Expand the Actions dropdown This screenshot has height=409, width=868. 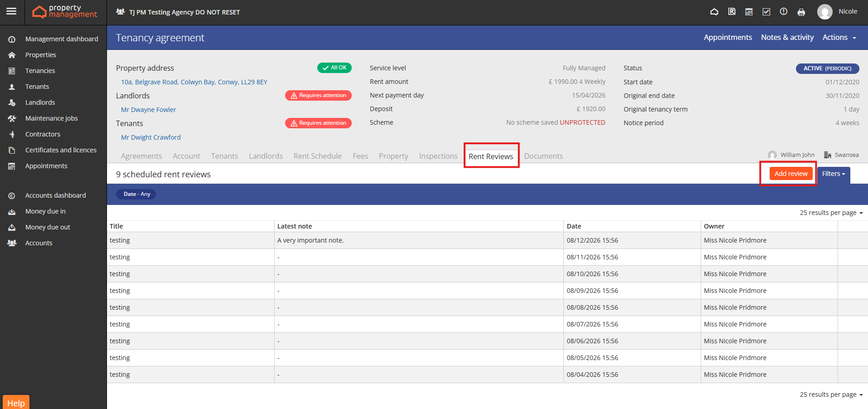839,38
